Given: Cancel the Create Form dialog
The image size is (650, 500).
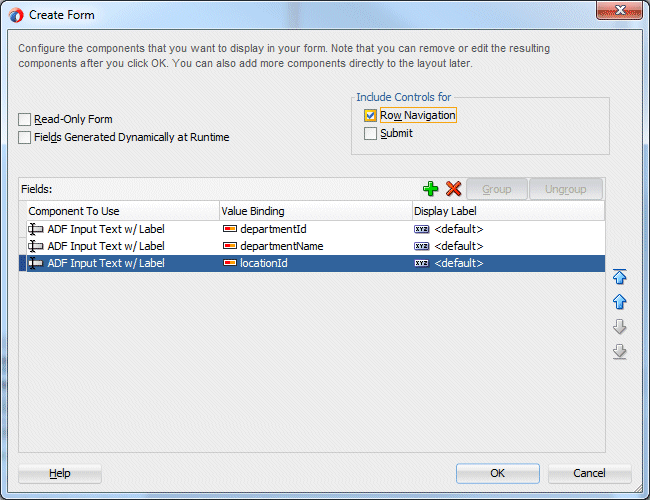Looking at the screenshot, I should 589,473.
